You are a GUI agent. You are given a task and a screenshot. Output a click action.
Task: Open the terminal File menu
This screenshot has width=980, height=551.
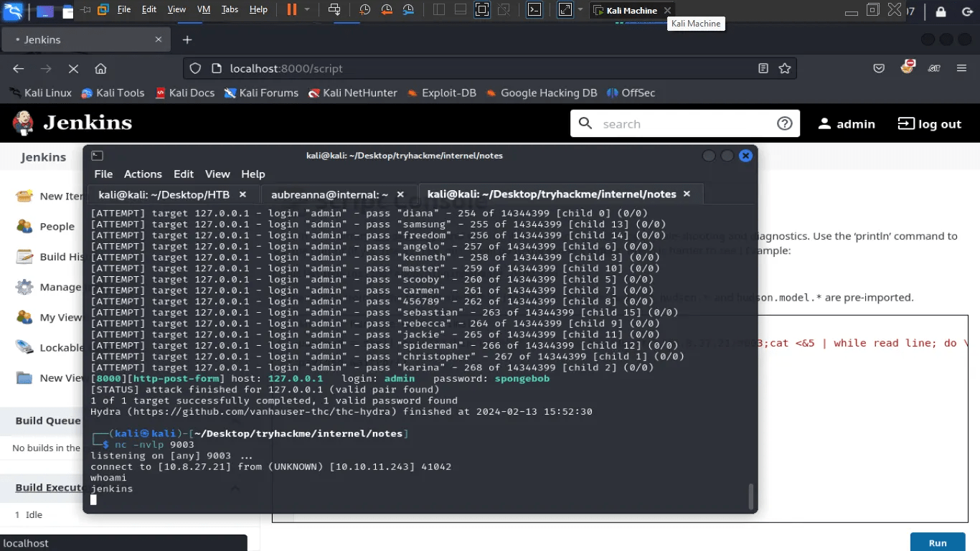103,174
